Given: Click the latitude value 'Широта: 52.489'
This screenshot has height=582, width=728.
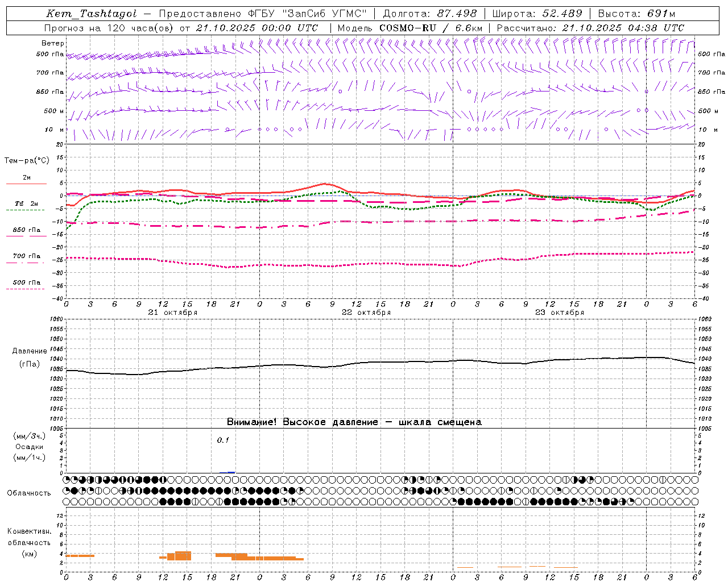Looking at the screenshot, I should (x=537, y=14).
